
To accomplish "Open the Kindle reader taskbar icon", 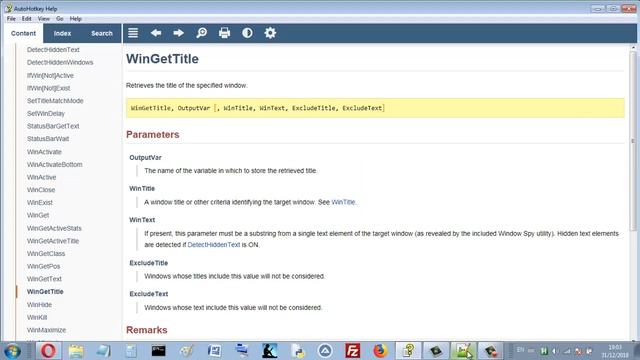I will (x=269, y=351).
